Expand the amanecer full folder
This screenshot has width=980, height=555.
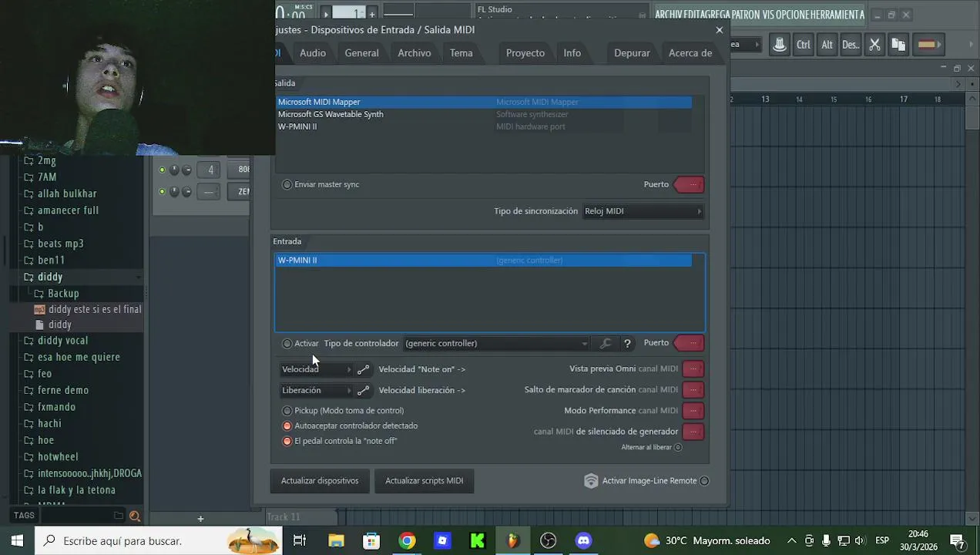tap(68, 210)
